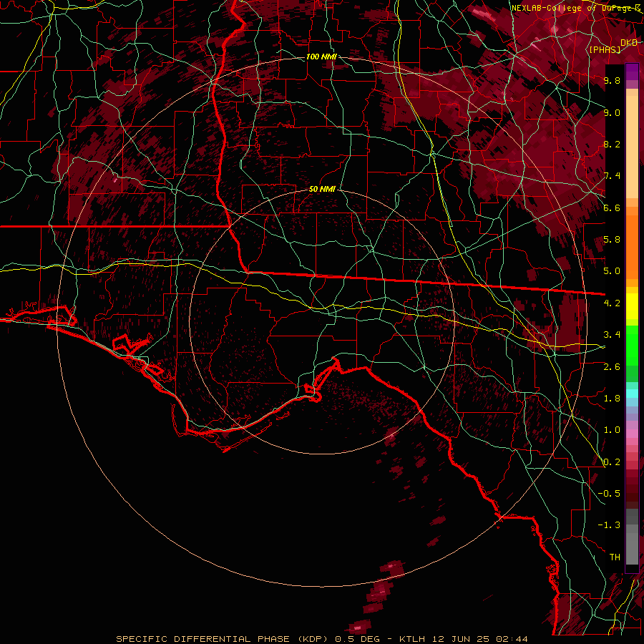Click the purple top of the color bar
The width and height of the screenshot is (644, 644).
(632, 72)
